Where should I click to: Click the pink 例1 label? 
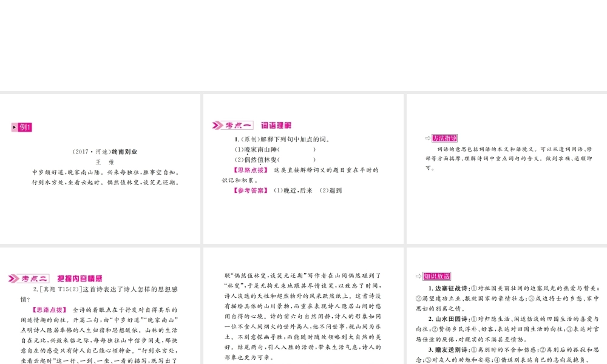coord(22,127)
